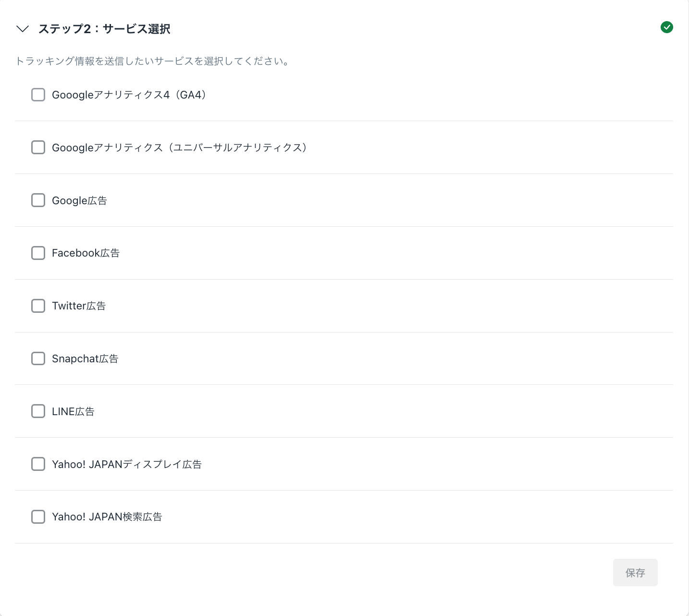Click the 保存 button
689x616 pixels.
(635, 573)
